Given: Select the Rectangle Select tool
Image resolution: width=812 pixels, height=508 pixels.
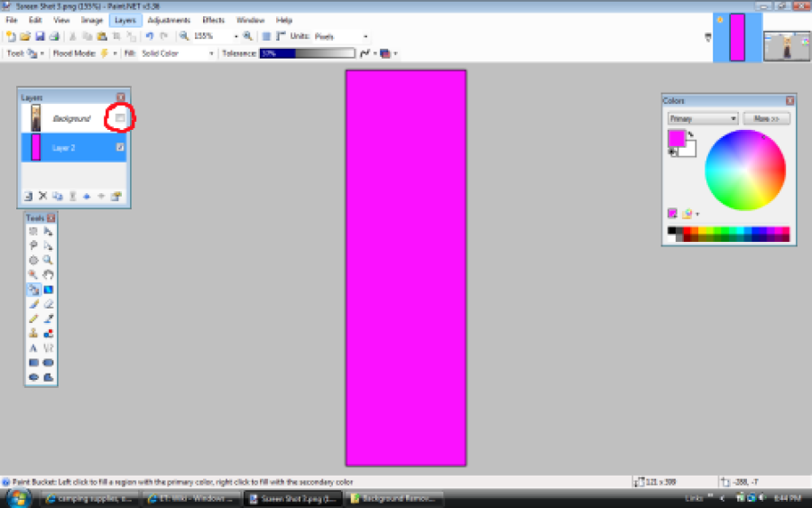Looking at the screenshot, I should coord(33,231).
